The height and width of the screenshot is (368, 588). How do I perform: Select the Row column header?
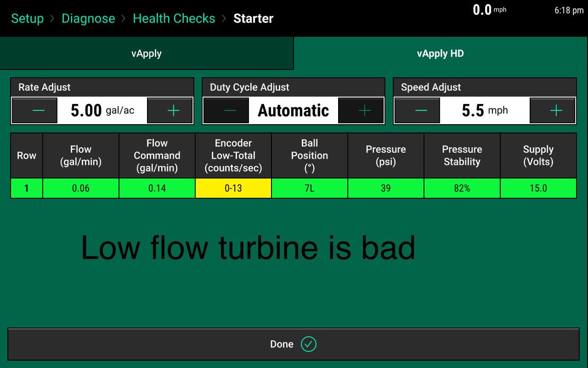[26, 156]
